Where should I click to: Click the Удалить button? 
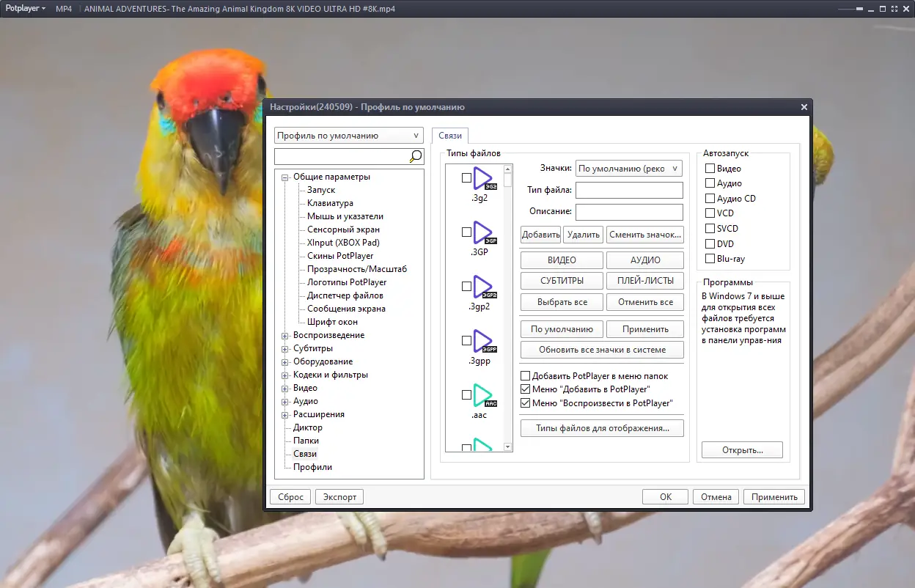point(583,235)
